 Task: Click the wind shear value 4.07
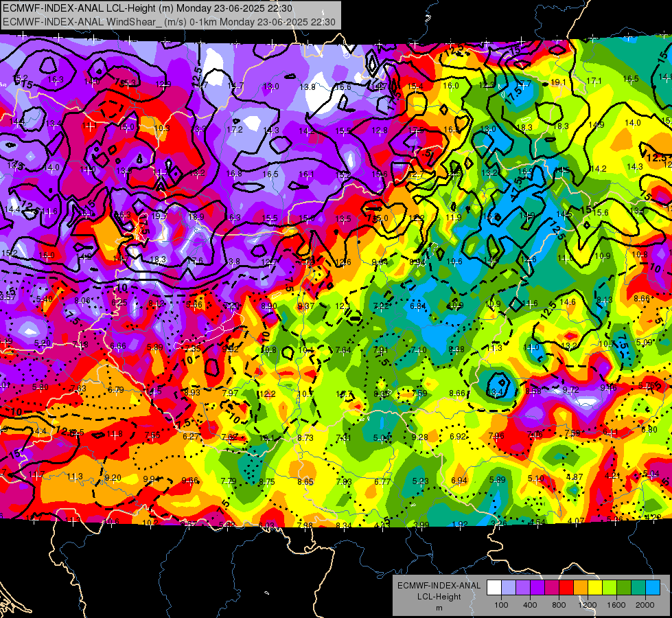point(576,521)
